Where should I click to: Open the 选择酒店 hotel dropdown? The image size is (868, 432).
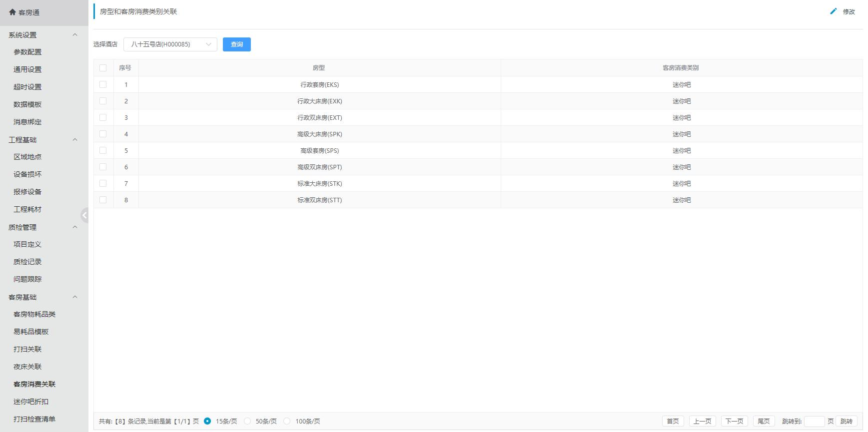coord(170,44)
